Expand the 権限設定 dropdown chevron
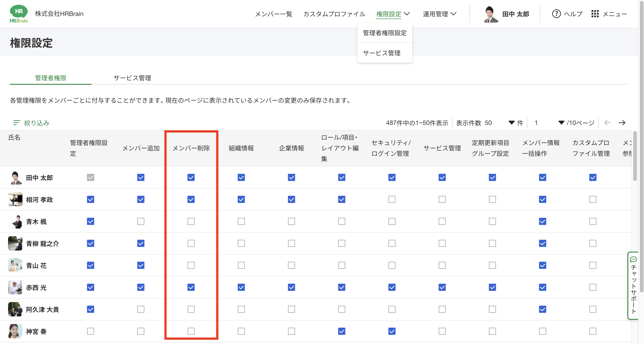Image resolution: width=644 pixels, height=344 pixels. point(407,14)
